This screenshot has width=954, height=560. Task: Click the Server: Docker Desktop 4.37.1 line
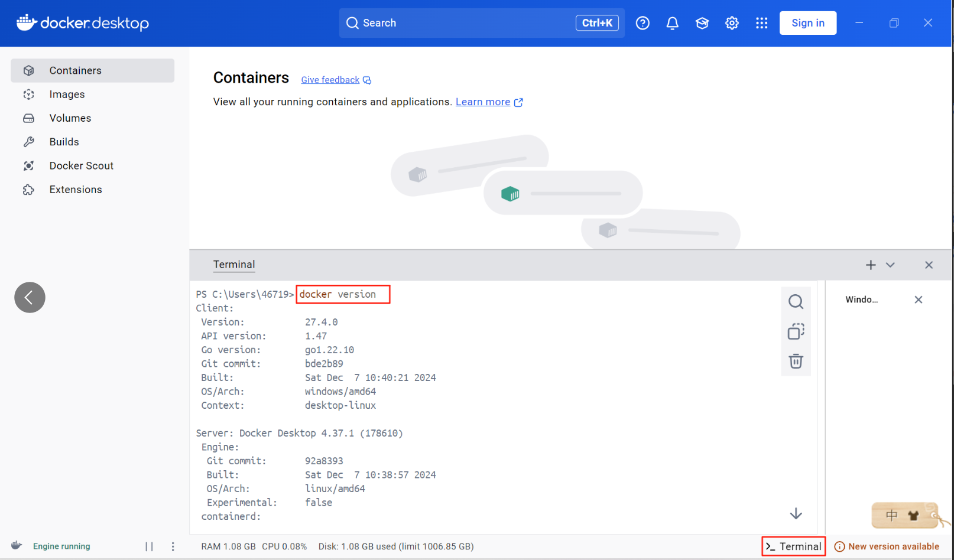click(299, 433)
